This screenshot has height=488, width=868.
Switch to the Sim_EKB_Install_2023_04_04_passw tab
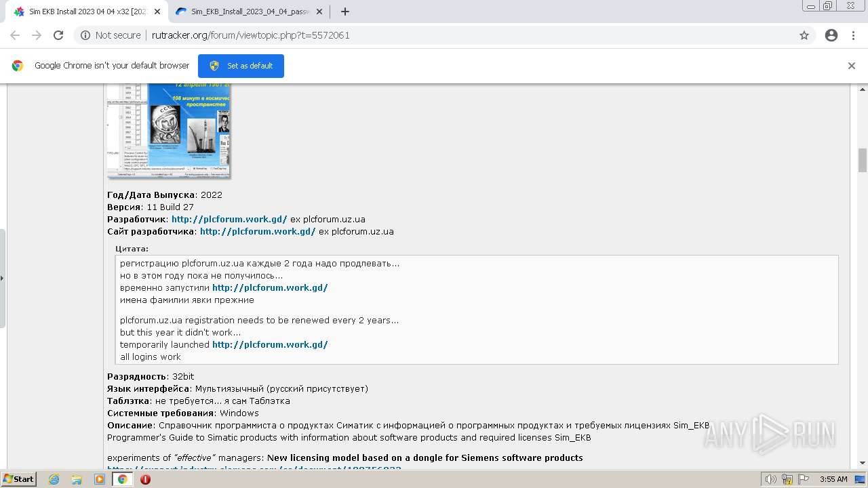coord(250,12)
